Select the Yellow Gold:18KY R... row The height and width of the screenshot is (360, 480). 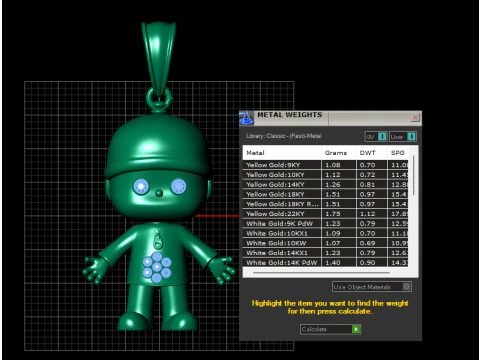325,204
